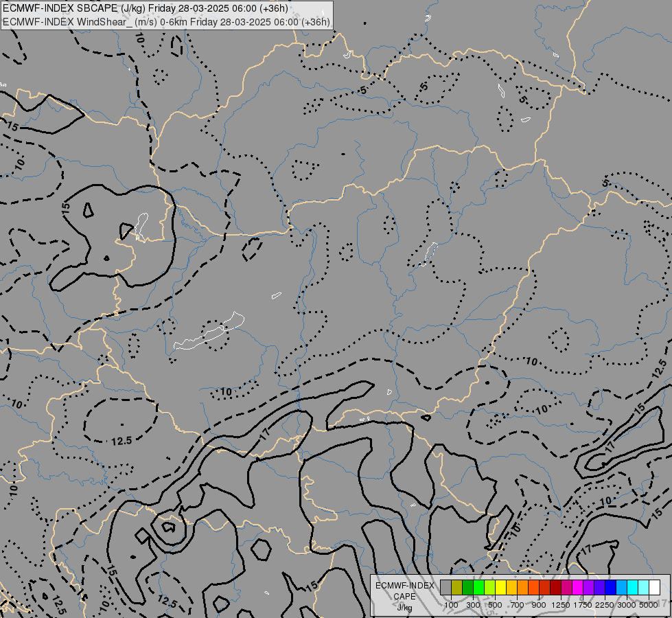Select the olive swatch just above 100

(x=457, y=587)
